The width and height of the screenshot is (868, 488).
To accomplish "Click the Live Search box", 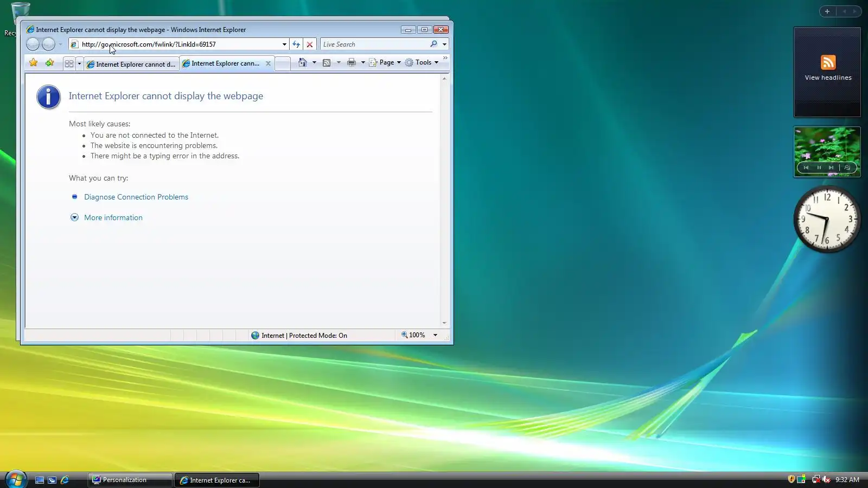I will pyautogui.click(x=374, y=44).
